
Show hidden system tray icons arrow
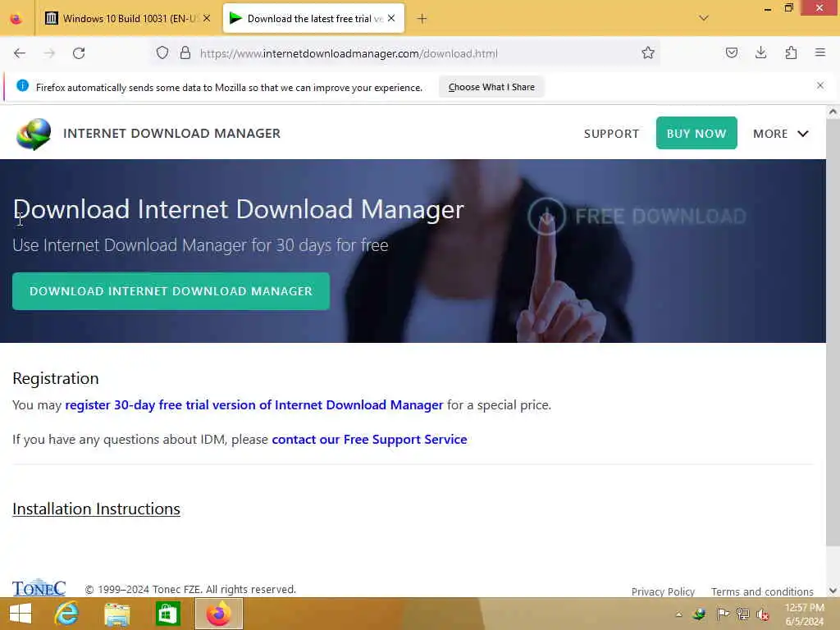[x=678, y=614]
